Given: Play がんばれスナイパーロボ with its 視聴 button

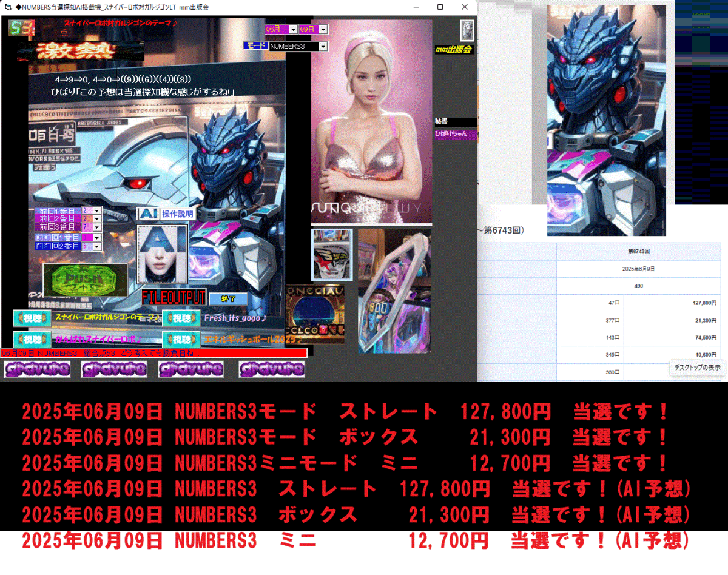Looking at the screenshot, I should 32,339.
